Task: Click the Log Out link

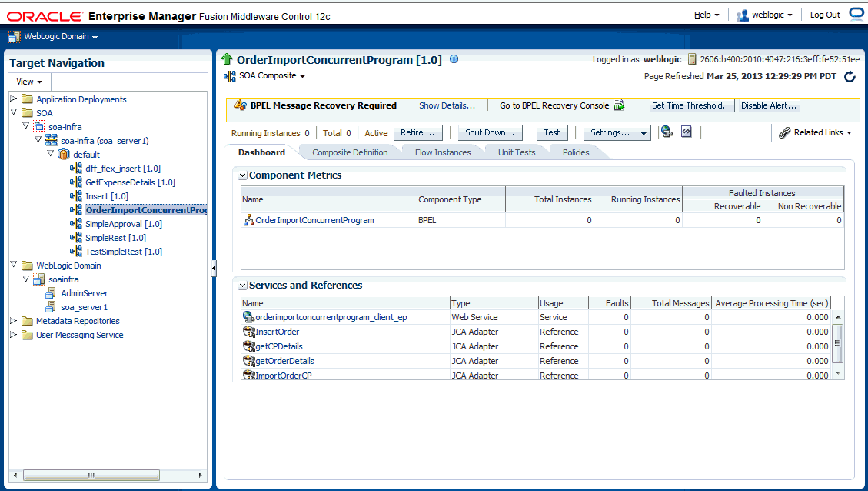Action: coord(825,15)
